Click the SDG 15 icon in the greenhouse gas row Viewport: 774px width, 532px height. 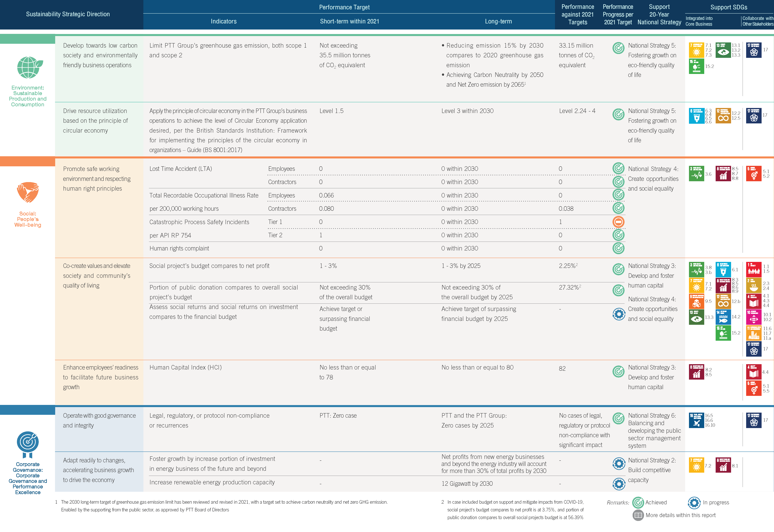pyautogui.click(x=696, y=66)
